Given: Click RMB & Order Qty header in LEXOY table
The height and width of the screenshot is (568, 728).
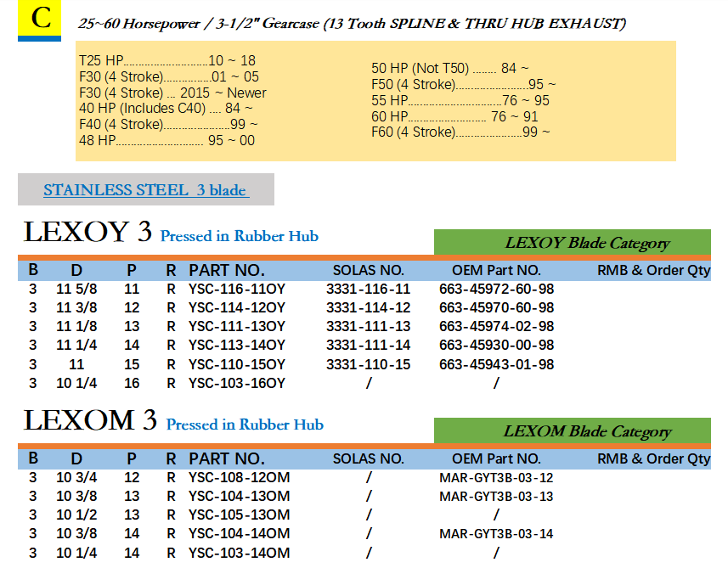Looking at the screenshot, I should [x=654, y=270].
